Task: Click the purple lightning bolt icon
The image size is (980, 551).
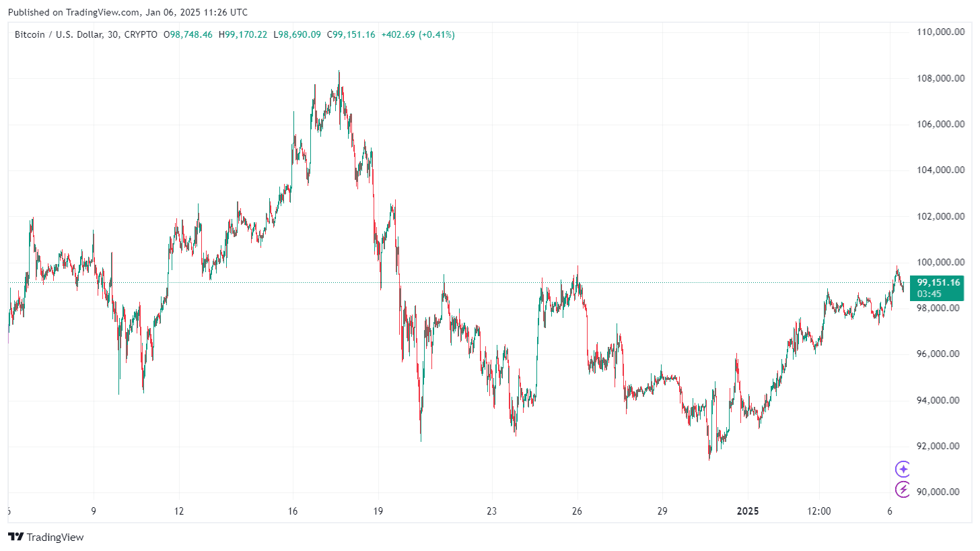Action: point(903,489)
